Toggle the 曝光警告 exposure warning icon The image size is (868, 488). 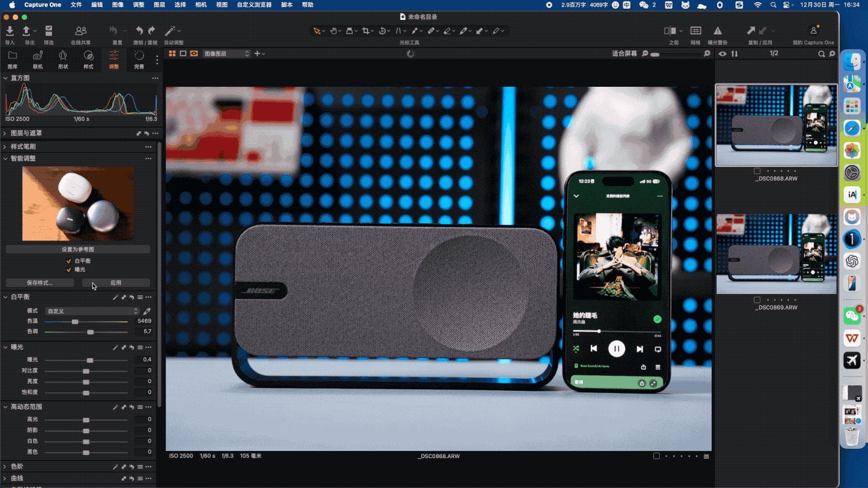point(717,31)
